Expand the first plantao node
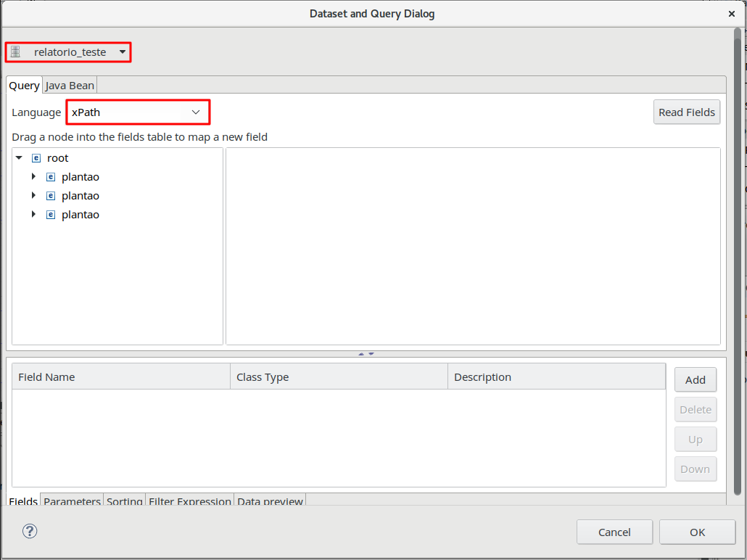This screenshot has width=747, height=560. coord(33,177)
